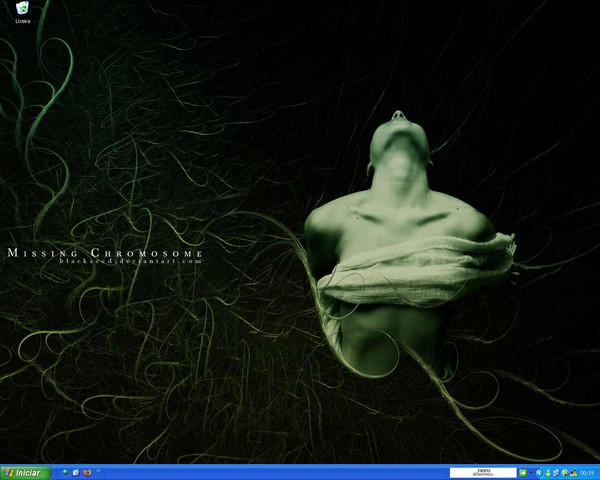Click the Show Desktop quick launch icon

point(76,473)
